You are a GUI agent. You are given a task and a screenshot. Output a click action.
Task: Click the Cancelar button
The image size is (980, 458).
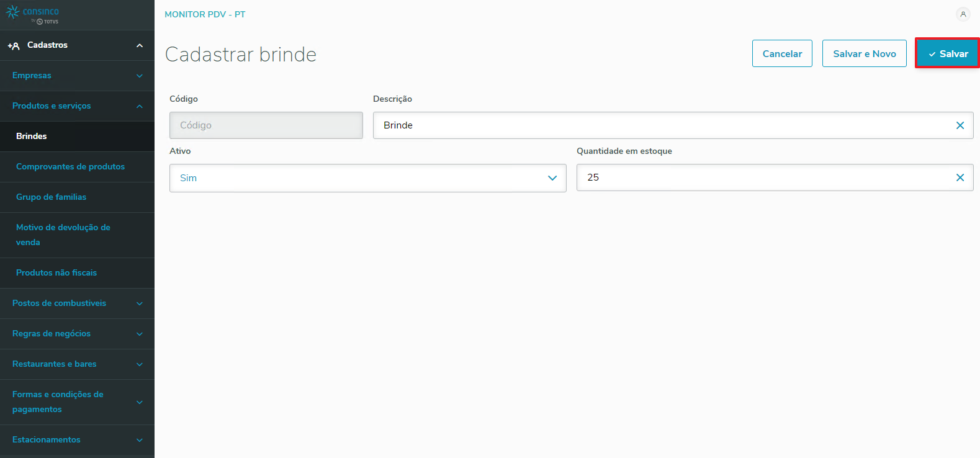click(x=782, y=53)
